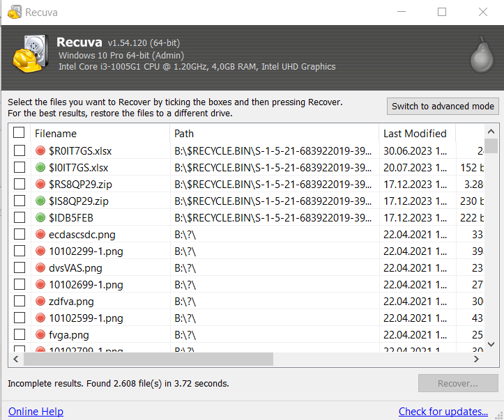The height and width of the screenshot is (420, 504).
Task: Tick checkbox for $IDB5FEB
Action: pyautogui.click(x=20, y=217)
